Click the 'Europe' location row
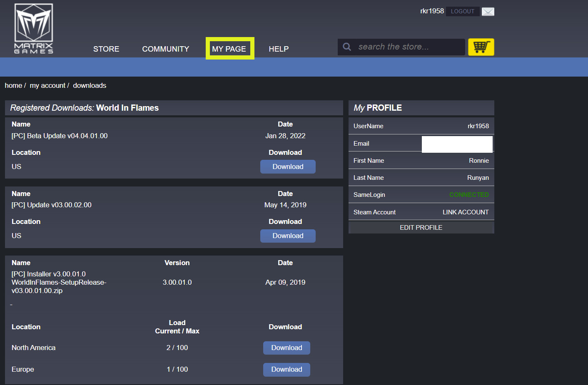 click(x=23, y=369)
